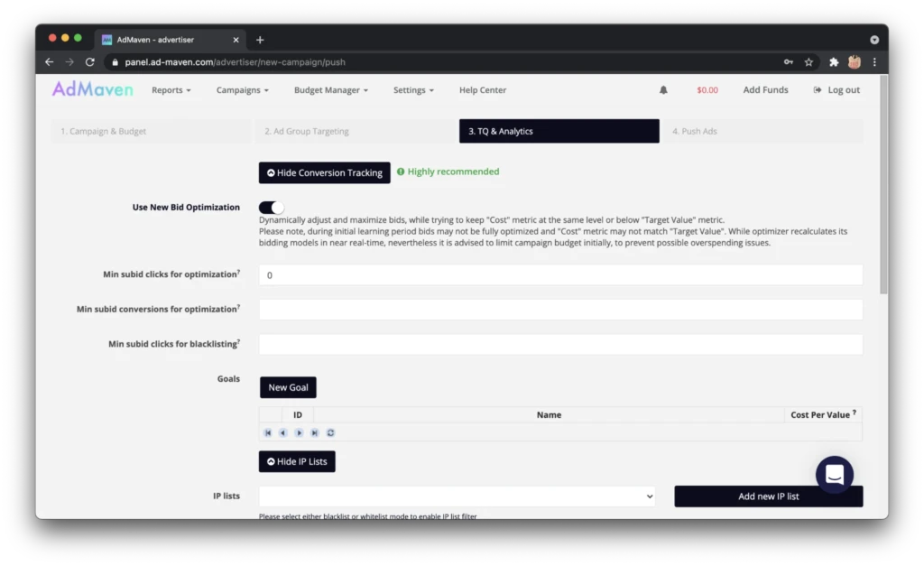Jump to last page in goals table

[315, 432]
